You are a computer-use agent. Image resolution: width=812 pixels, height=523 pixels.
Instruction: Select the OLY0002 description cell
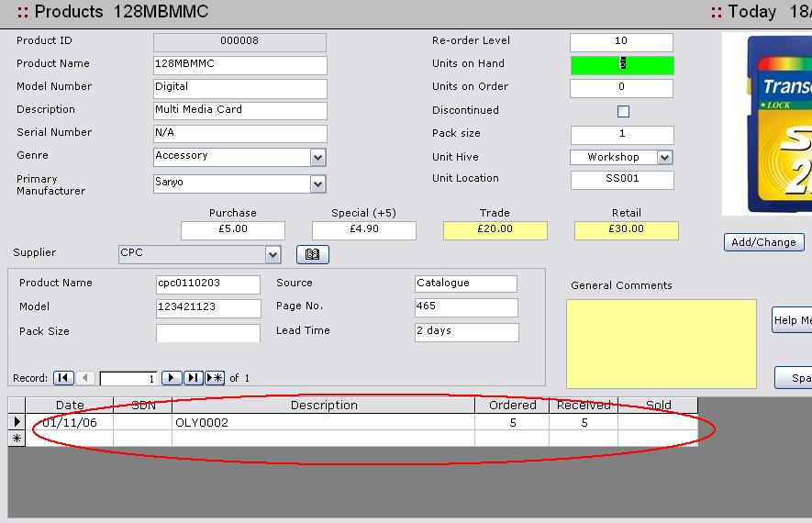pyautogui.click(x=324, y=422)
